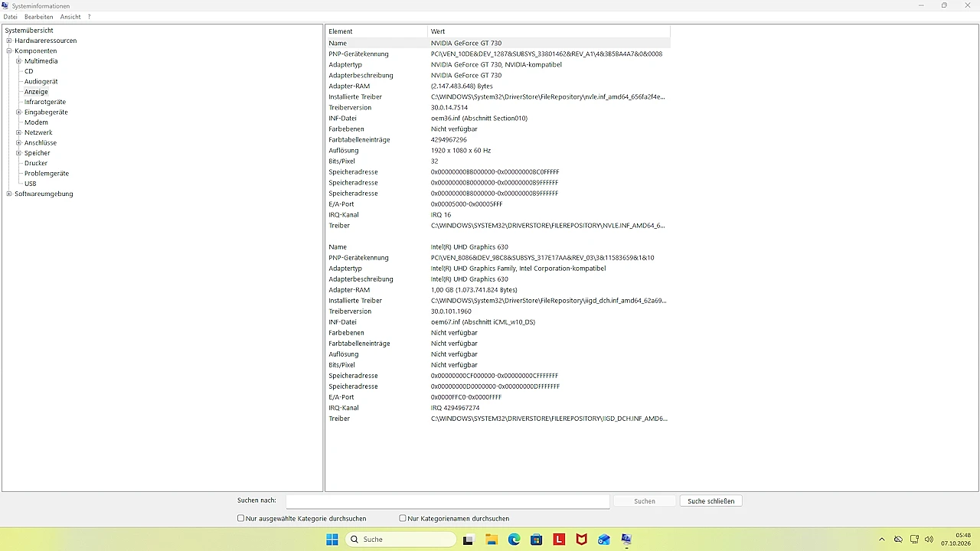Sort by the Element column header
Image resolution: width=980 pixels, height=551 pixels.
click(377, 31)
